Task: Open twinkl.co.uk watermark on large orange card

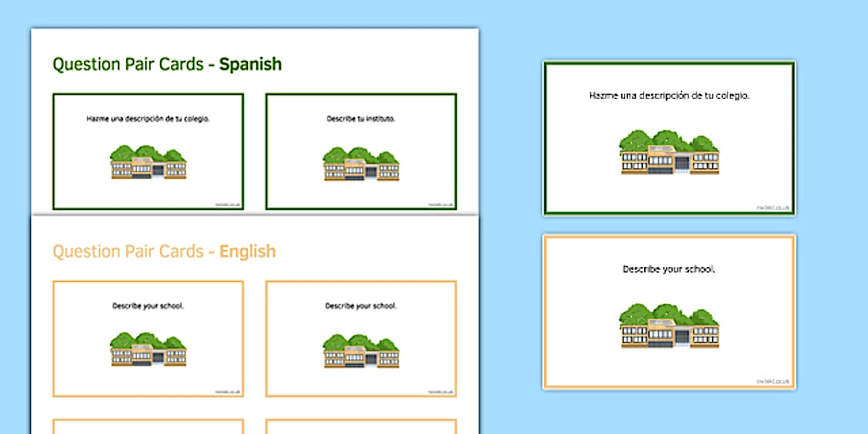Action: pyautogui.click(x=774, y=381)
